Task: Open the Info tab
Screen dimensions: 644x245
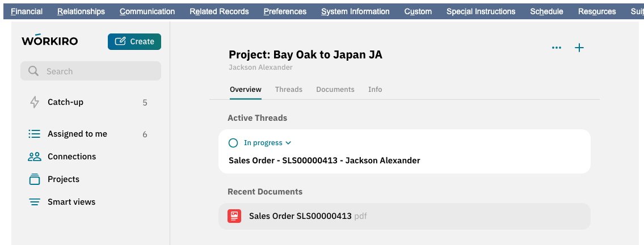Action: point(375,90)
